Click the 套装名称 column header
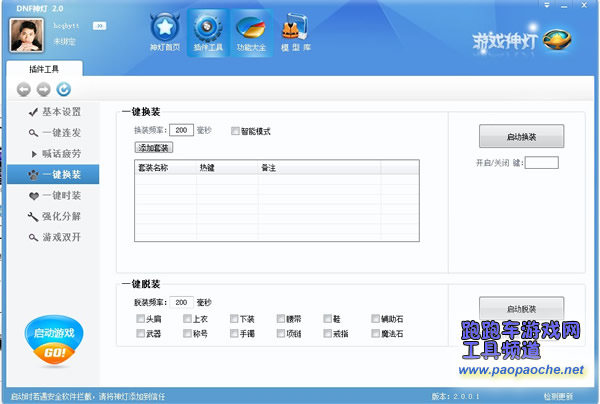This screenshot has height=404, width=600. coord(165,168)
